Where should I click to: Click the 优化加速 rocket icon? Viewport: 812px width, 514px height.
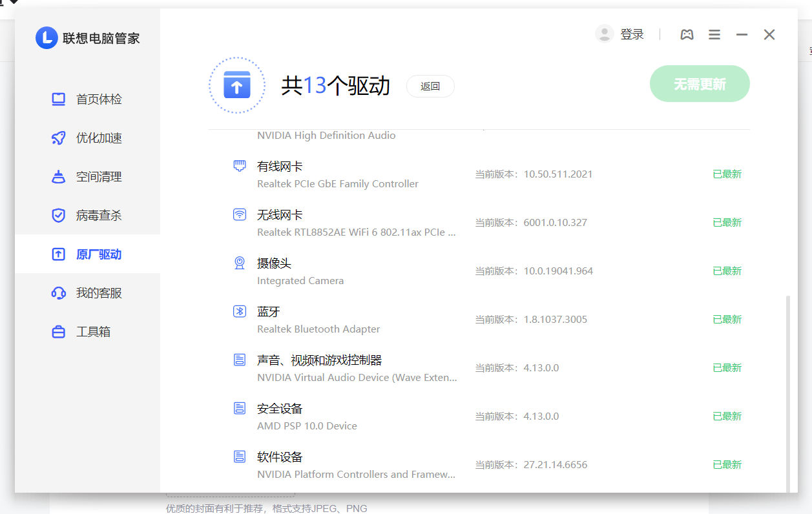pyautogui.click(x=59, y=138)
